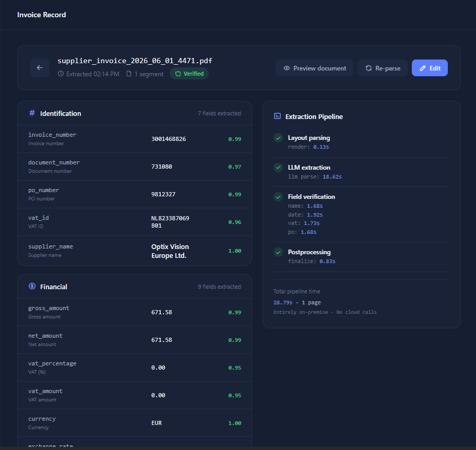Select supplier name Optix Vision Europe Ltd.

click(x=170, y=251)
